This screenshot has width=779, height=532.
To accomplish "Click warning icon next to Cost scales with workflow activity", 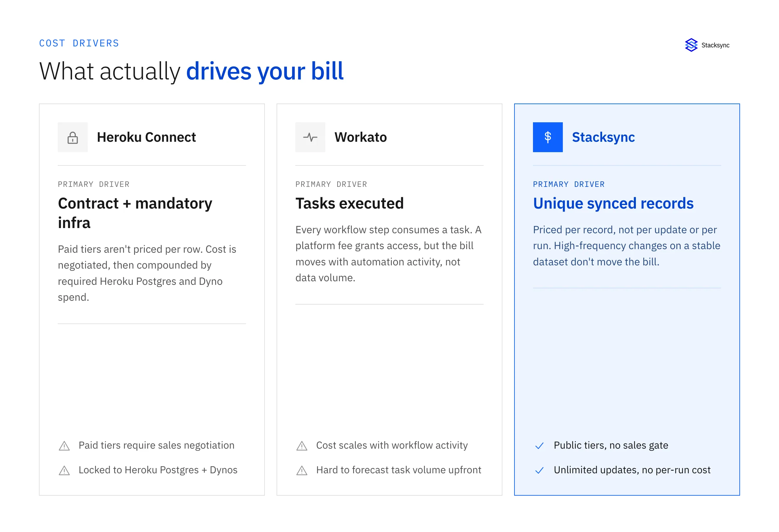I will pos(302,446).
